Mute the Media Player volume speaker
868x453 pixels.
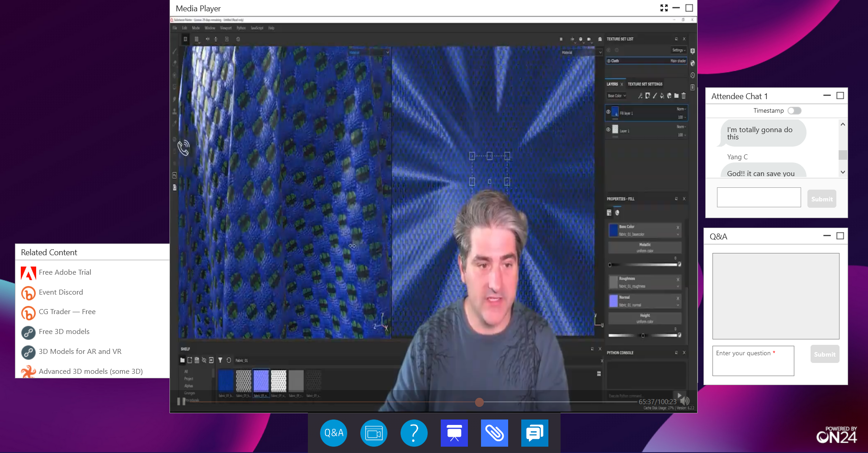(x=685, y=401)
